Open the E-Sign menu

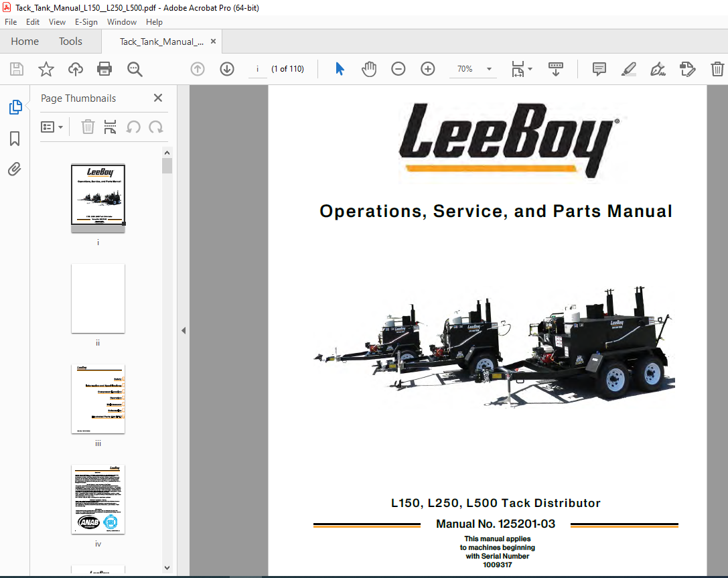coord(86,22)
